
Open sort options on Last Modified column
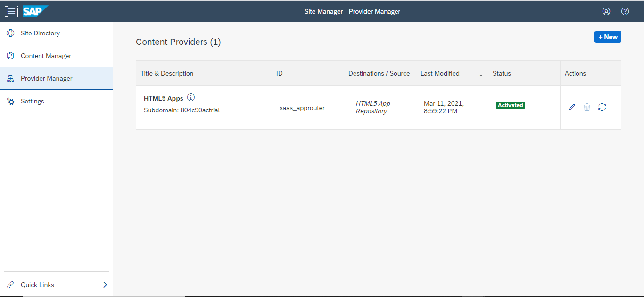(481, 74)
